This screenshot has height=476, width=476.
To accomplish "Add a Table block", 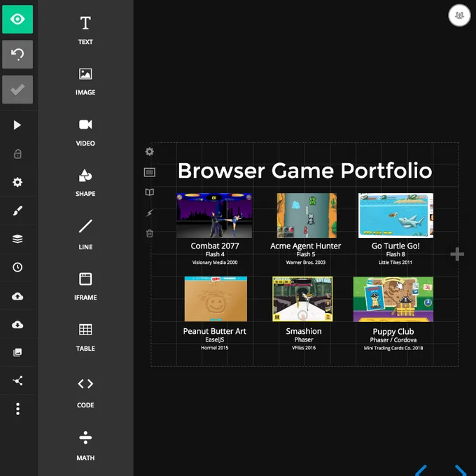I will click(x=85, y=337).
